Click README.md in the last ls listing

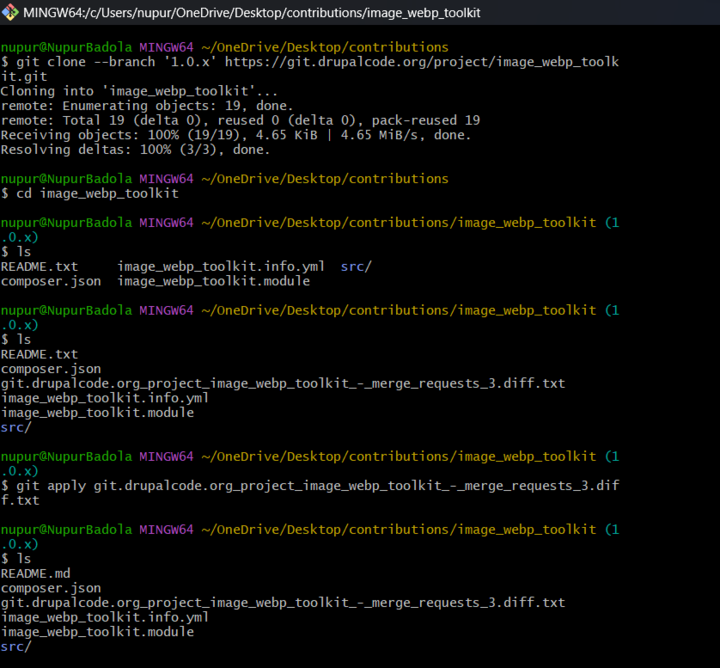(x=36, y=573)
